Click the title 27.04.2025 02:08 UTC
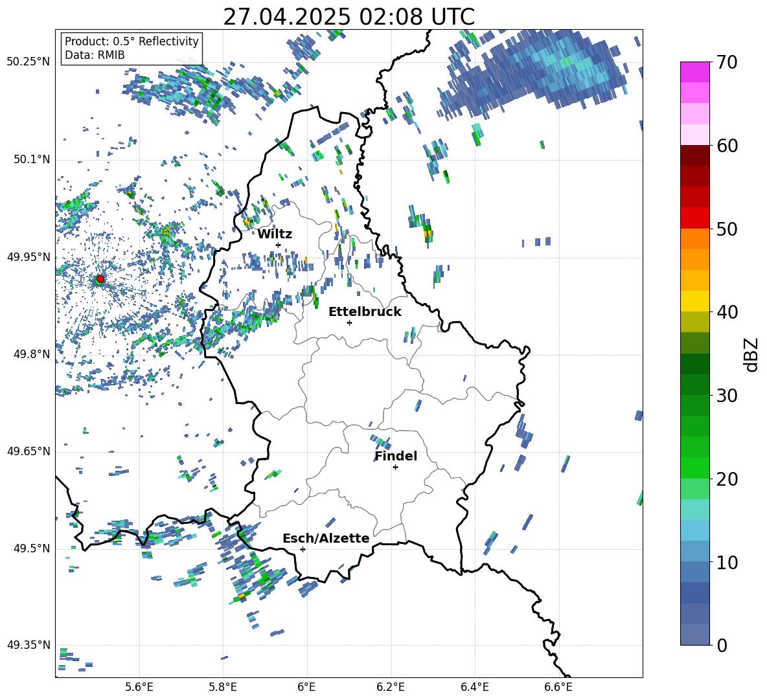 pos(349,17)
